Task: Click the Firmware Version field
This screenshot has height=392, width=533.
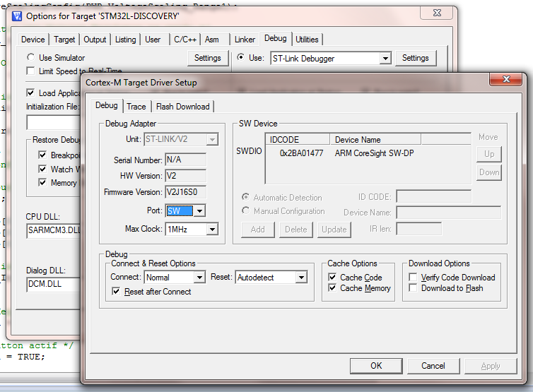Action: coord(186,192)
